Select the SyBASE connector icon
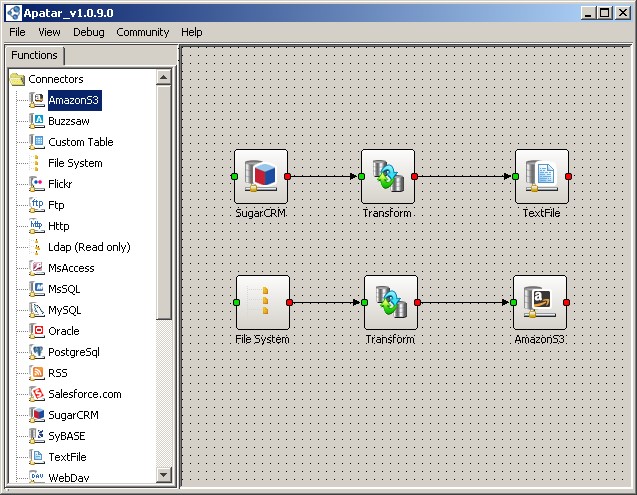This screenshot has height=495, width=637. 37,436
